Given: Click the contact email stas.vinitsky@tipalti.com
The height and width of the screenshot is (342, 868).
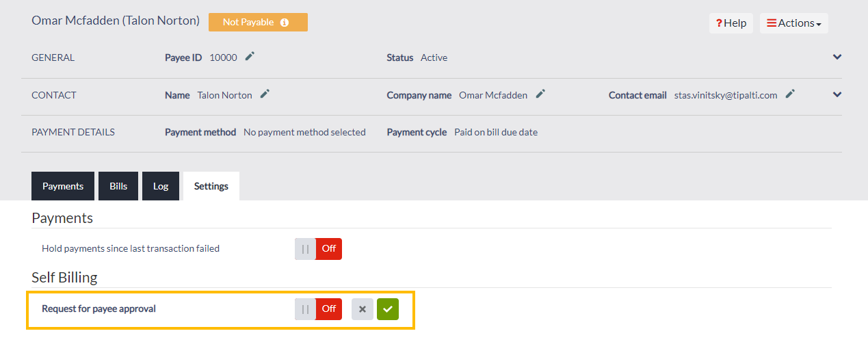Looking at the screenshot, I should coord(726,95).
